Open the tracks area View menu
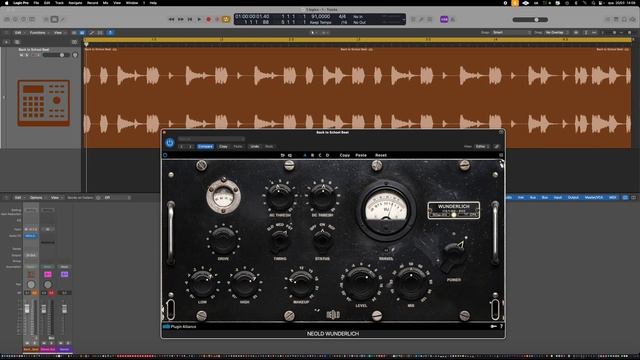The height and width of the screenshot is (360, 640). [58, 33]
